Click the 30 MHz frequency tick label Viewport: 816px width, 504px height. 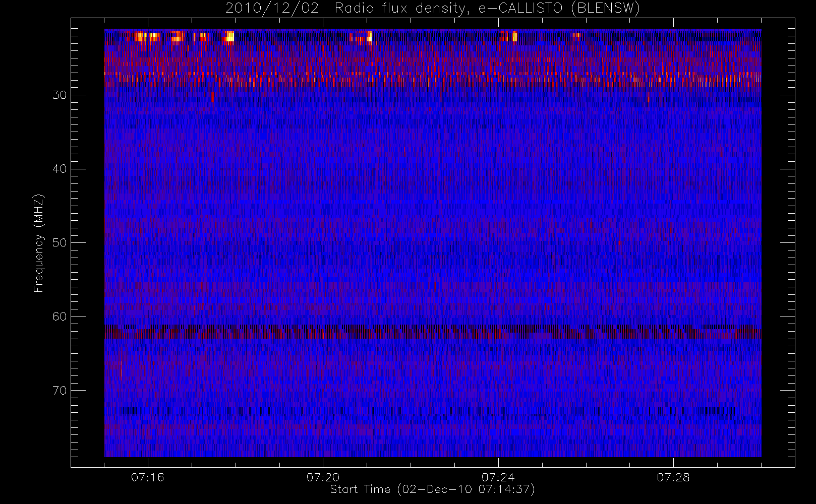point(60,95)
